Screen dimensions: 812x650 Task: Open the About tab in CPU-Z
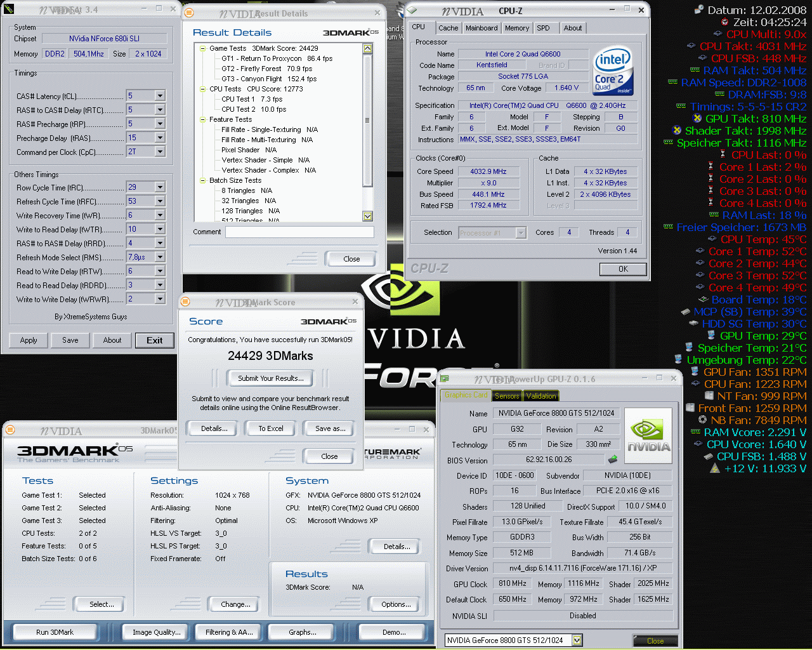tap(573, 28)
